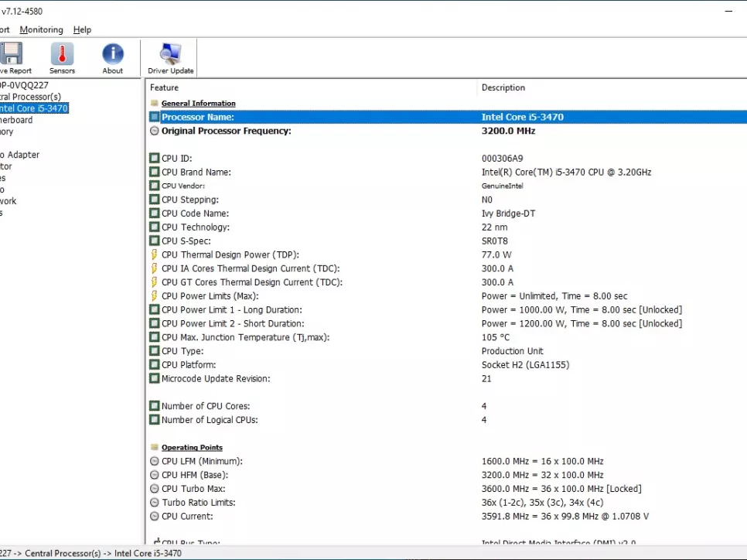The height and width of the screenshot is (560, 747).
Task: Click the 000306A9 CPU ID value
Action: click(x=502, y=159)
